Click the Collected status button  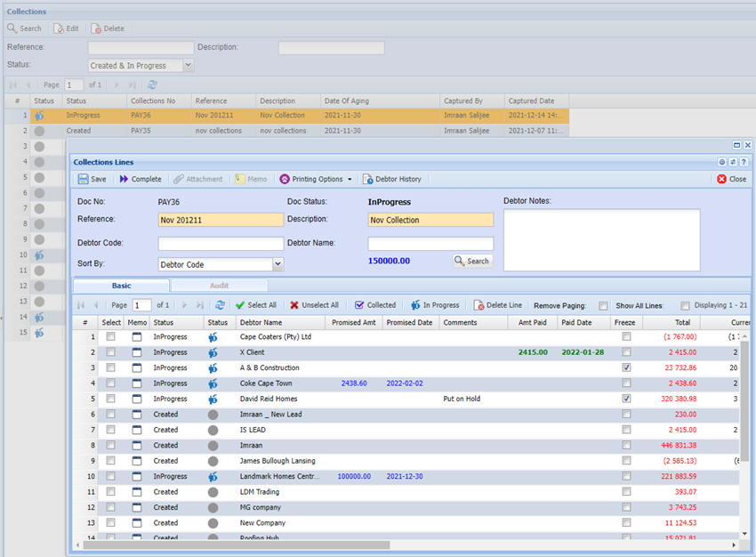(375, 305)
